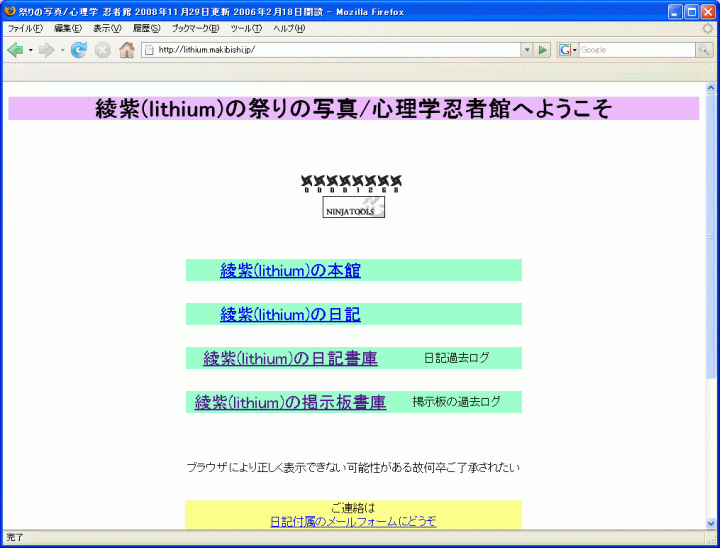Open the back history dropdown arrow
Image resolution: width=720 pixels, height=548 pixels.
(x=31, y=50)
